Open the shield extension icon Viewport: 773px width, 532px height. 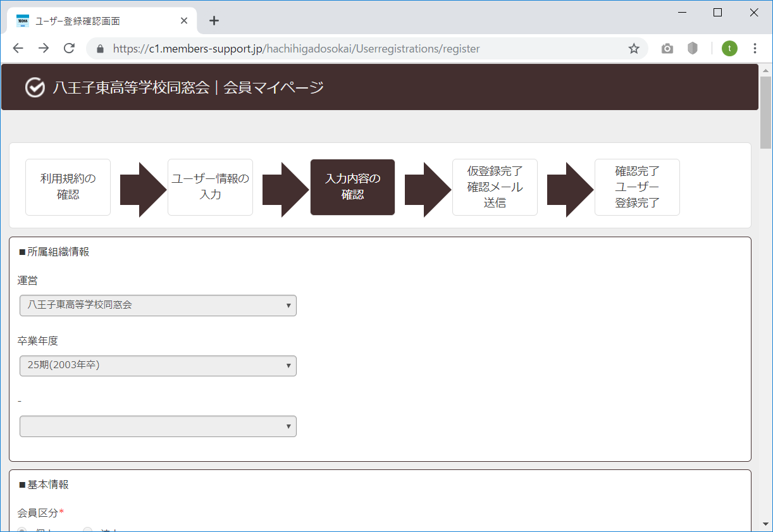[x=693, y=49]
